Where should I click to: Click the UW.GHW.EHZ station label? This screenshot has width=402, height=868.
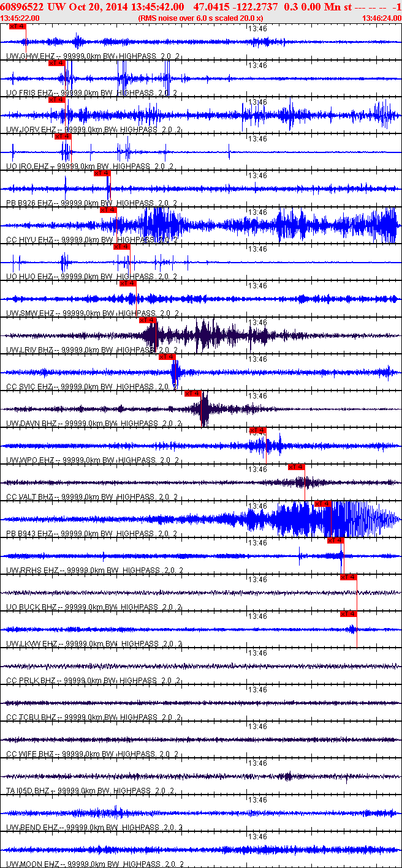click(30, 56)
